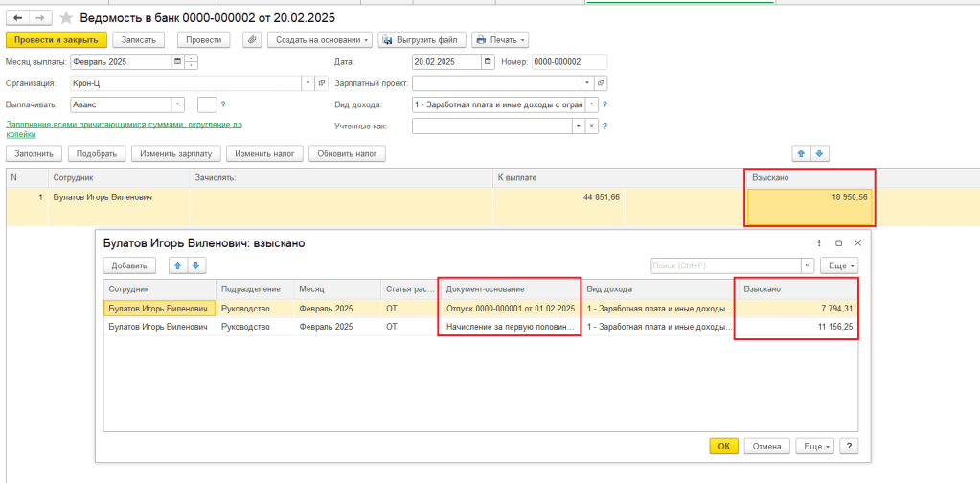Click help question mark in dialog

849,446
